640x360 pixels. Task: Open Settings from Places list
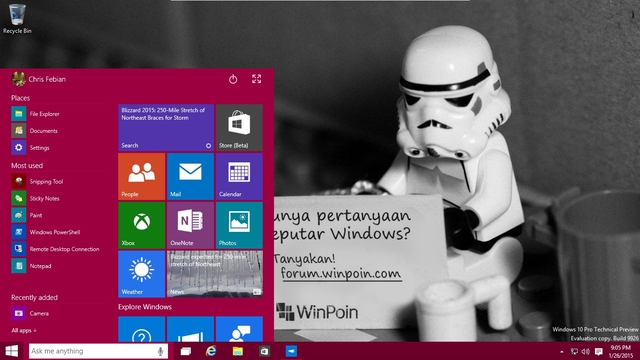pos(31,147)
